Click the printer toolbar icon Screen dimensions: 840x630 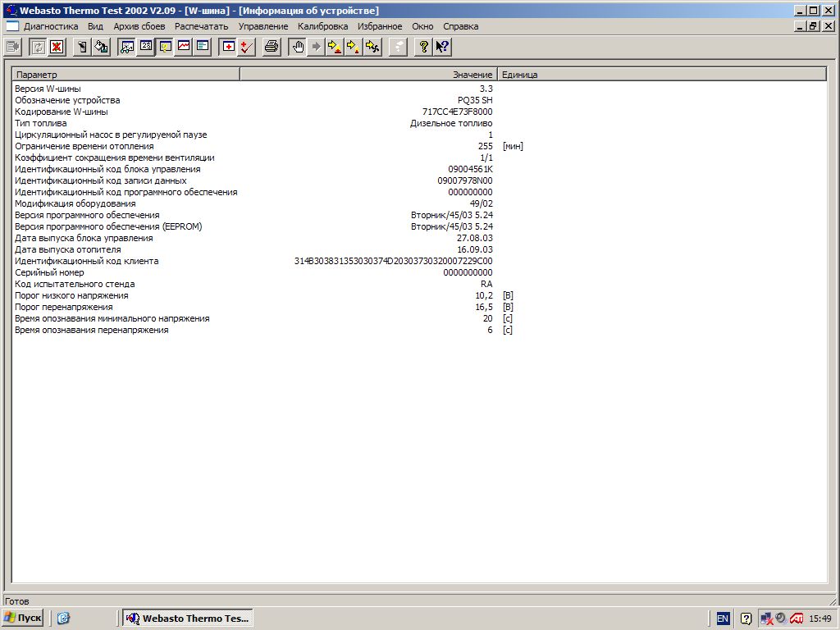[272, 47]
